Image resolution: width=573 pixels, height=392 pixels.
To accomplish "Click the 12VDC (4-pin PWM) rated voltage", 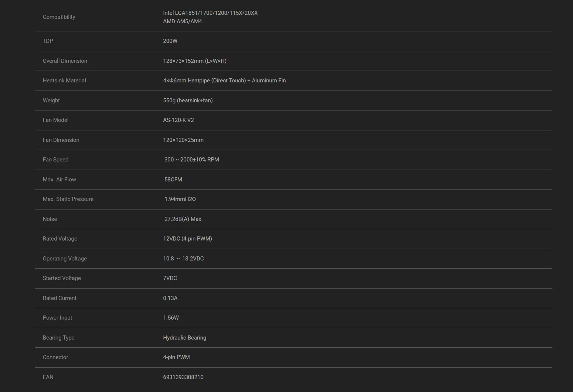I will pos(187,239).
